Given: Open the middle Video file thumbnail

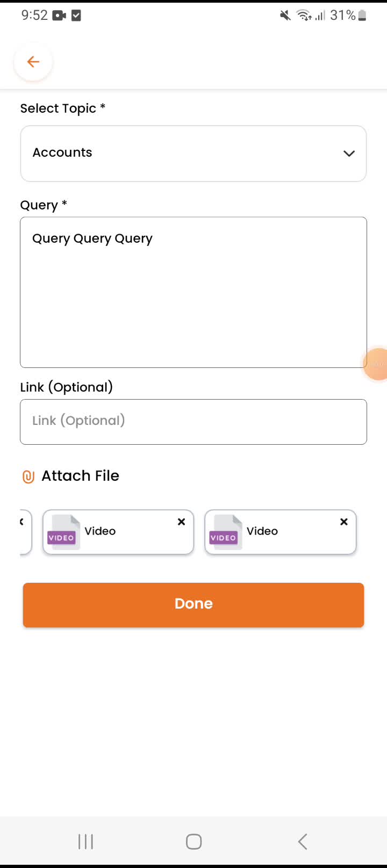Looking at the screenshot, I should click(62, 532).
